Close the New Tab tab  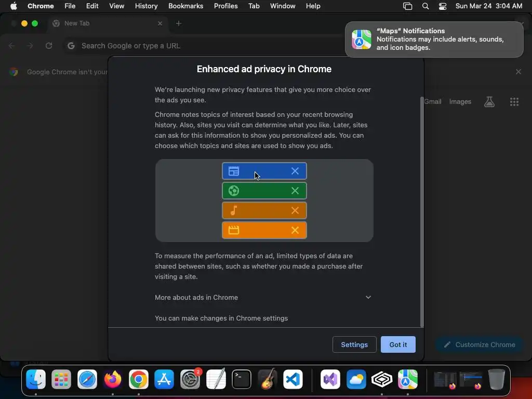coord(160,23)
